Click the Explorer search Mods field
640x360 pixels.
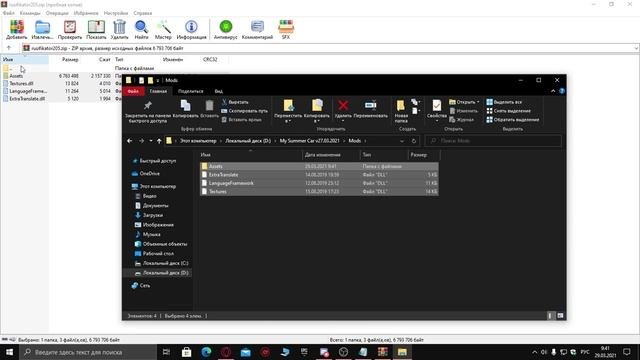(493, 141)
